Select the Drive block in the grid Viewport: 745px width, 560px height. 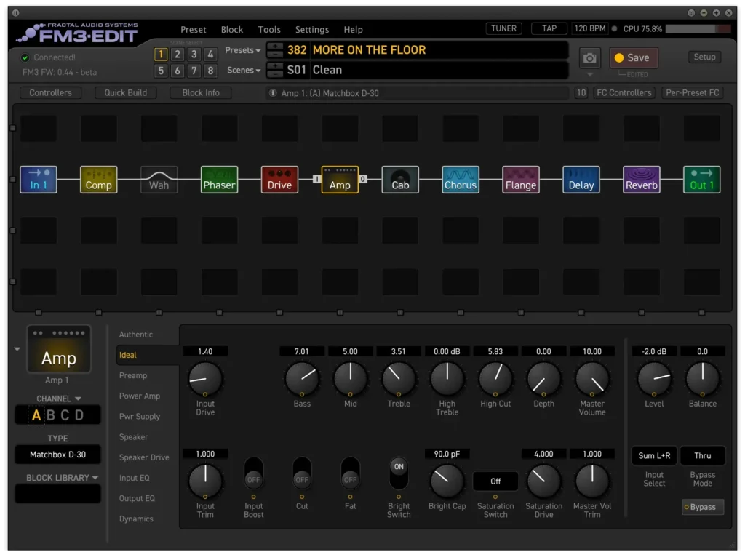click(x=279, y=180)
